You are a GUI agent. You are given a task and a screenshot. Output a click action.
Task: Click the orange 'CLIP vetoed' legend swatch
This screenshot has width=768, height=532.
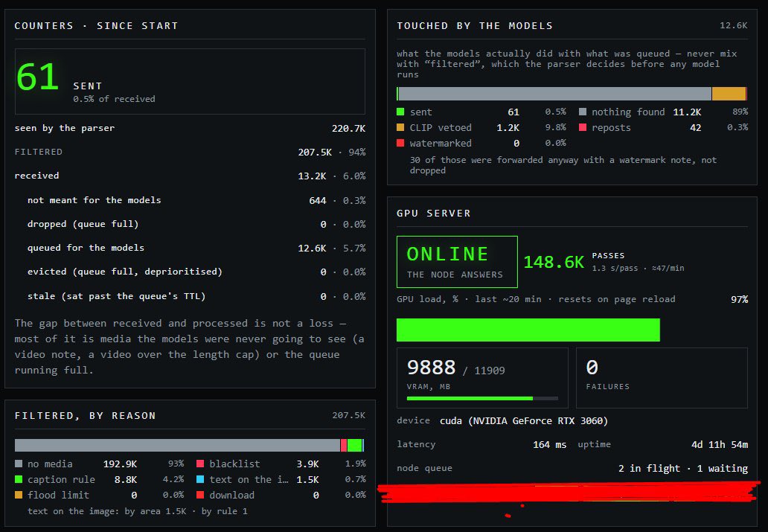click(400, 127)
